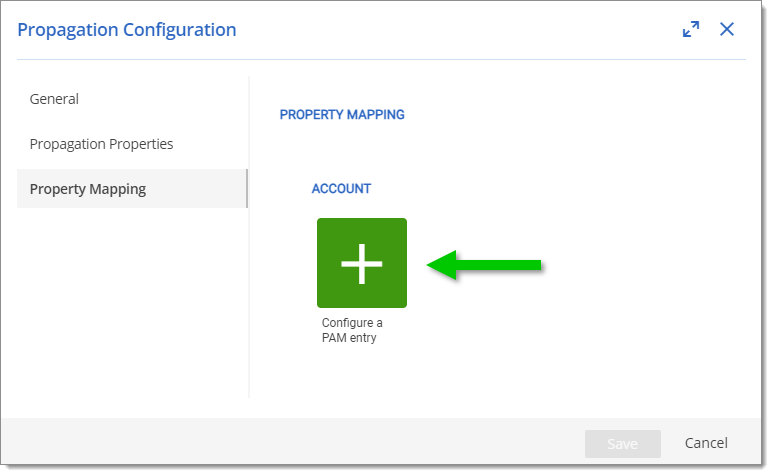Click the Configure a PAM entry caption
The image size is (772, 475).
[352, 330]
